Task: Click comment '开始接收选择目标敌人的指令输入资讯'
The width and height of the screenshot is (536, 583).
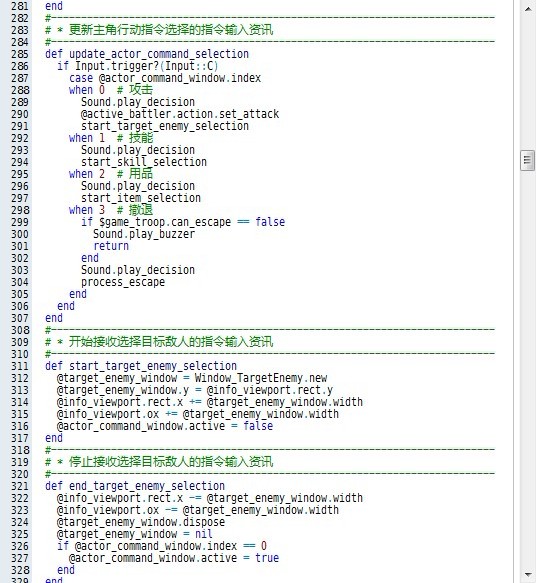Action: pyautogui.click(x=171, y=342)
